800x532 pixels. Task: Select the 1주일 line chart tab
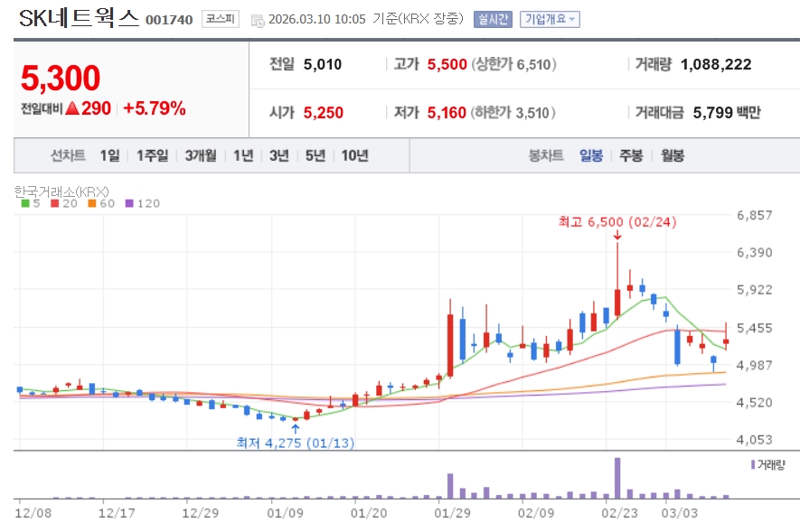[152, 155]
